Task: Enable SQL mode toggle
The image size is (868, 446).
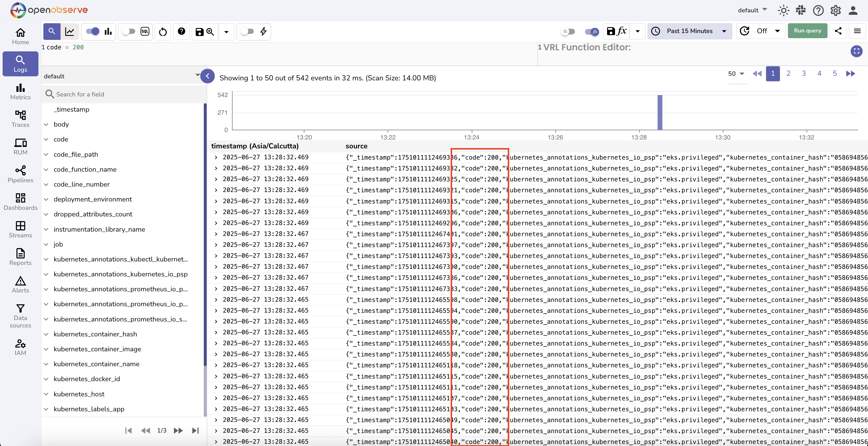Action: (128, 32)
